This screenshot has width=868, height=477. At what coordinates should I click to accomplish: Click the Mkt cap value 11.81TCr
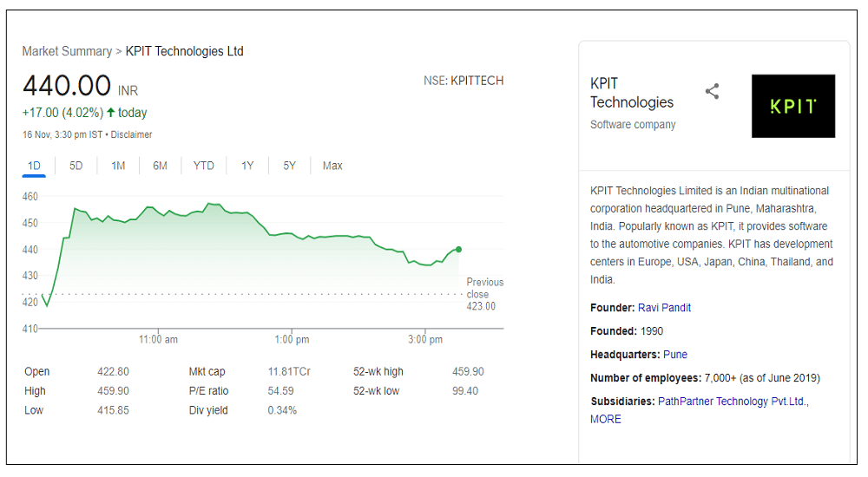289,371
